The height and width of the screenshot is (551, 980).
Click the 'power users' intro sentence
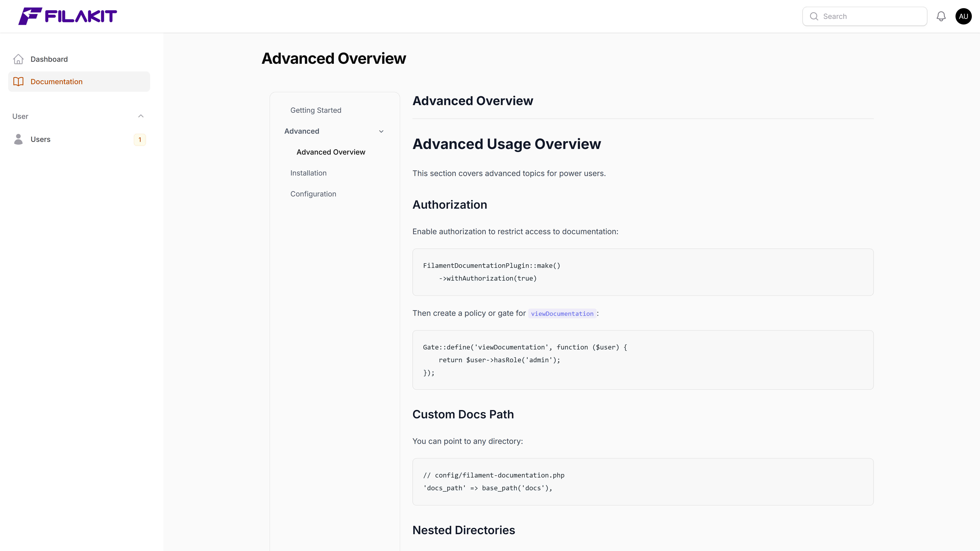tap(509, 173)
